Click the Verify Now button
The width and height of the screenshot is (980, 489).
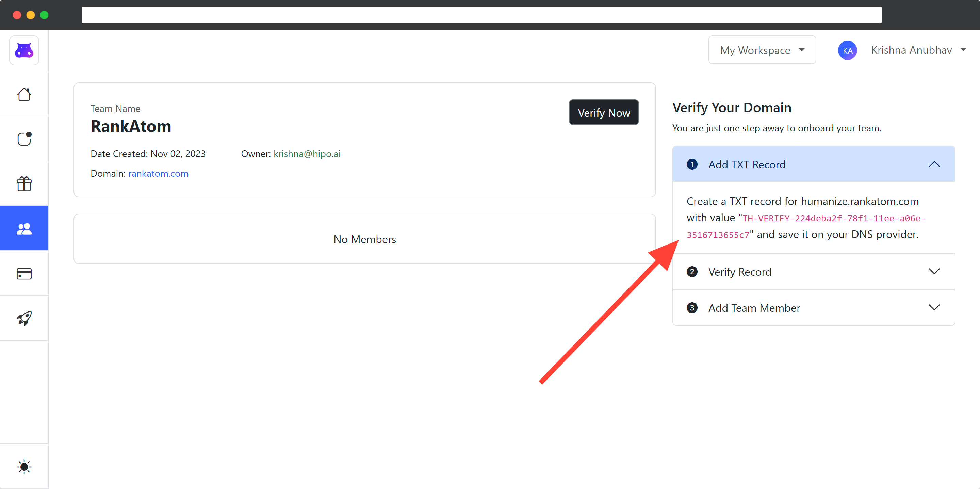[x=604, y=113]
